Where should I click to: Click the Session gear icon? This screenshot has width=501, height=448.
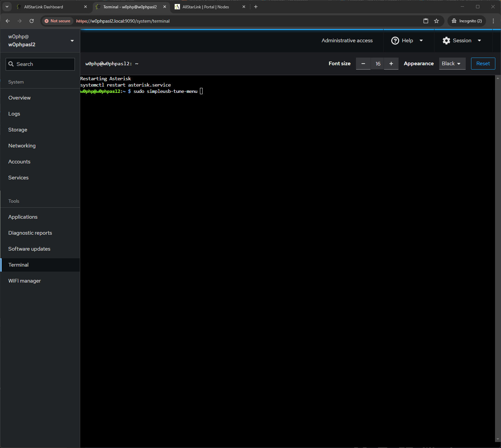(446, 41)
